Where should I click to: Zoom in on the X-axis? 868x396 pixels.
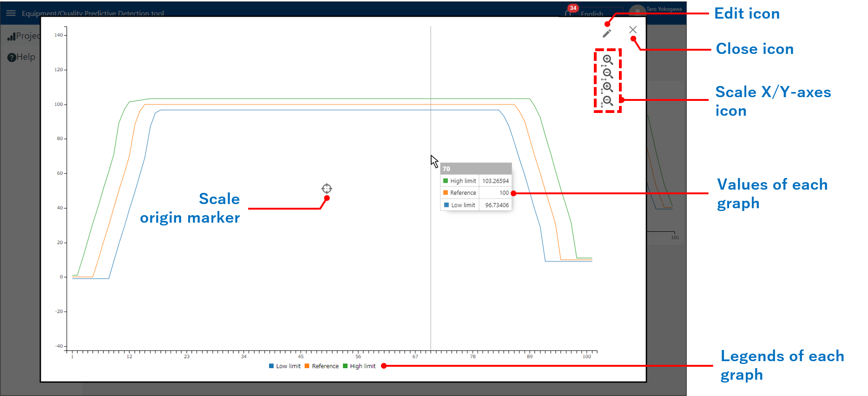(x=607, y=60)
